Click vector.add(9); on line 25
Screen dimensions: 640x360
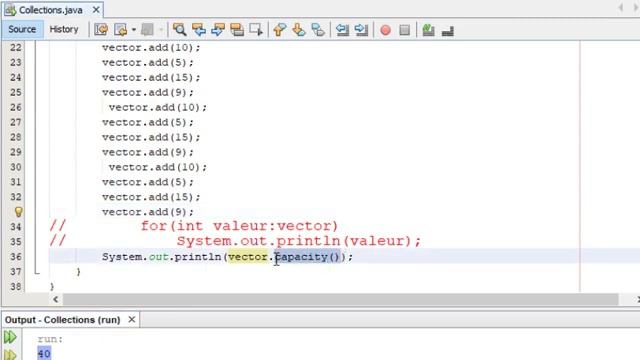pos(148,93)
